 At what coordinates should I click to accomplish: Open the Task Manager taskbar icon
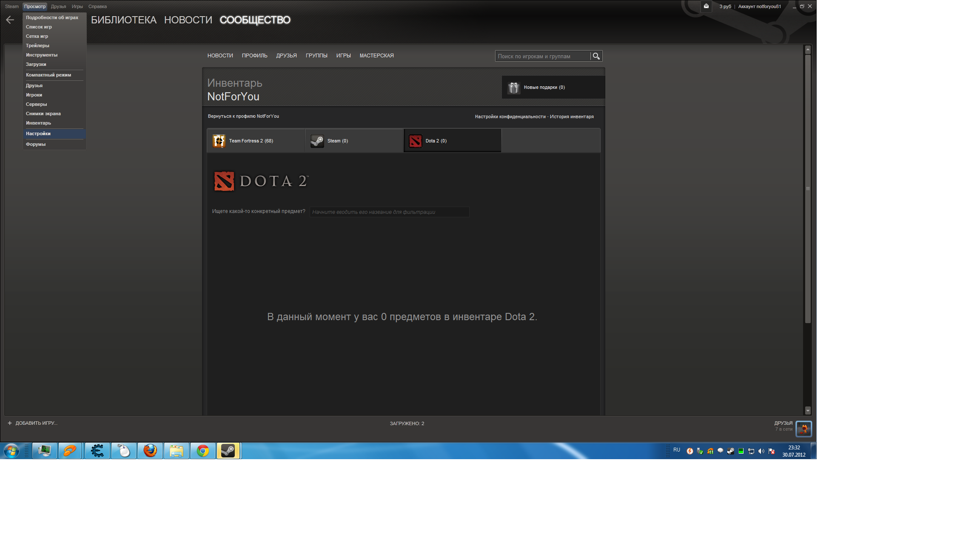[x=45, y=451]
